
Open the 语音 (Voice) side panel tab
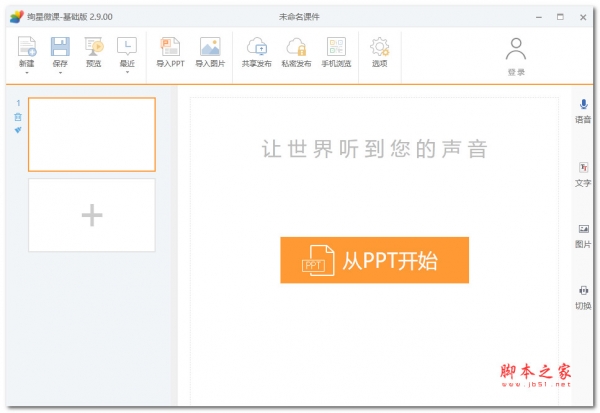(583, 111)
